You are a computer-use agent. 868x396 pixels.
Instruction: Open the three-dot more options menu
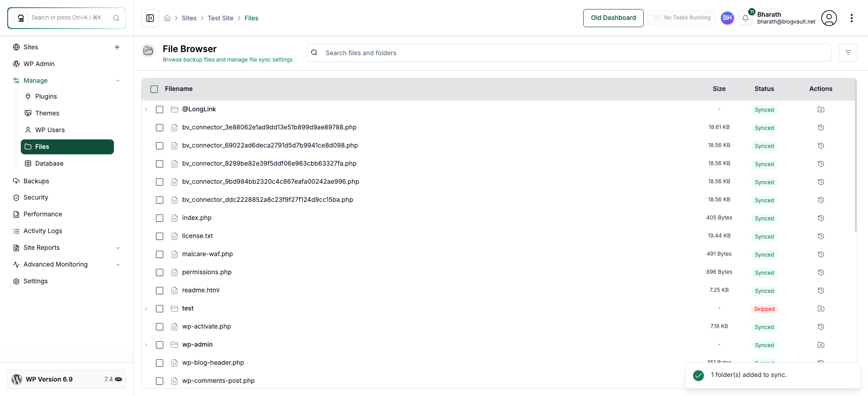click(852, 18)
